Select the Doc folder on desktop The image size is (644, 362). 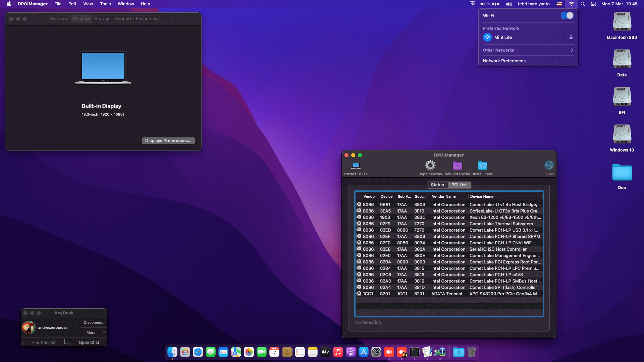pyautogui.click(x=622, y=172)
